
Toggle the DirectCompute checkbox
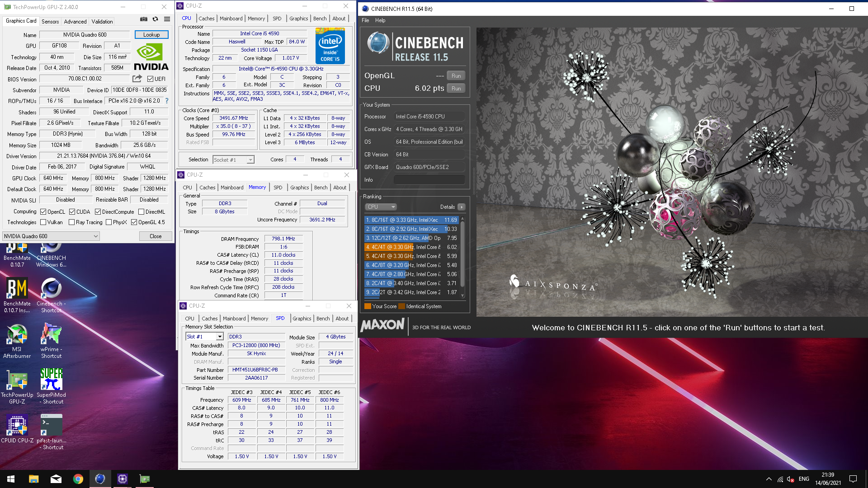click(98, 211)
